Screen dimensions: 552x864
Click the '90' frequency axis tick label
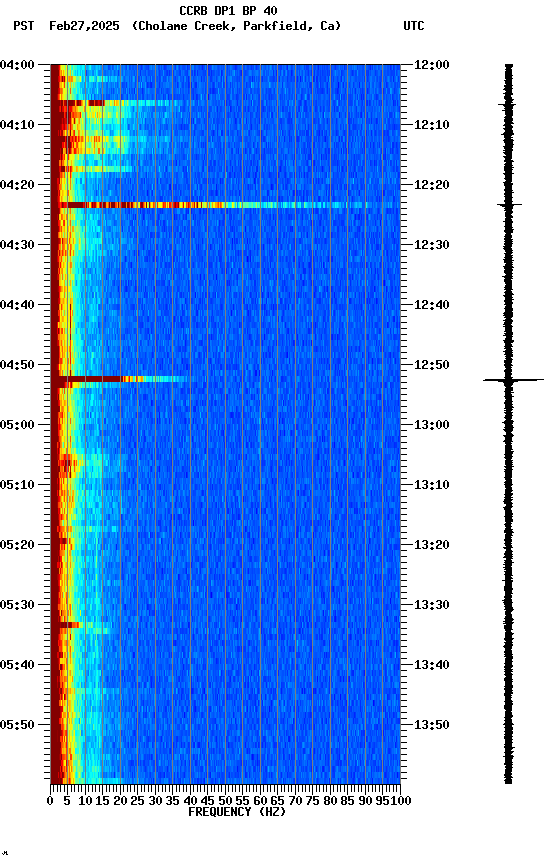365,801
